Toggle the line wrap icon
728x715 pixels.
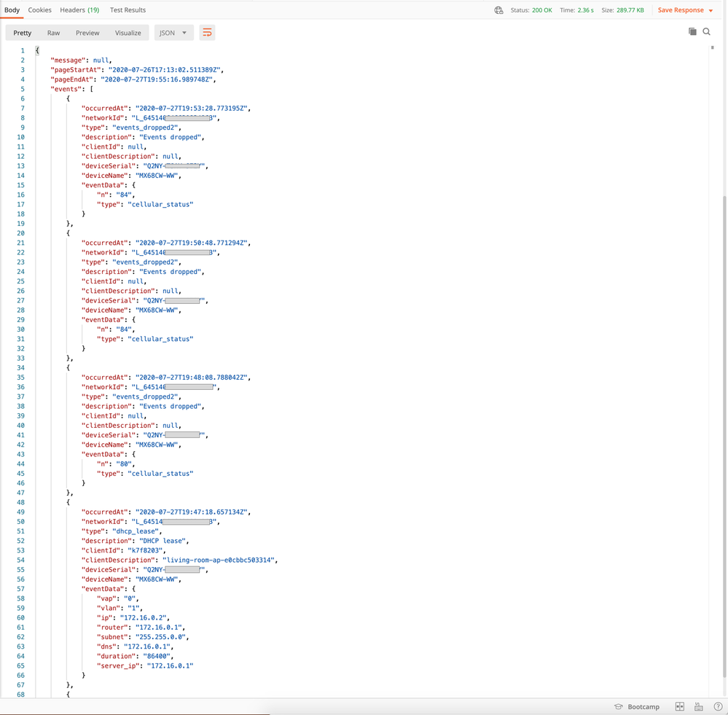point(207,33)
